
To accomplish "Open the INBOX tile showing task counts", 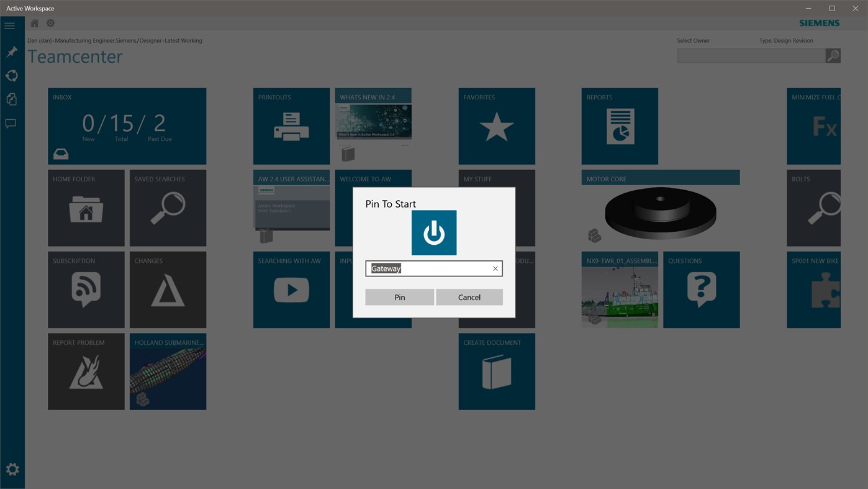I will 127,126.
